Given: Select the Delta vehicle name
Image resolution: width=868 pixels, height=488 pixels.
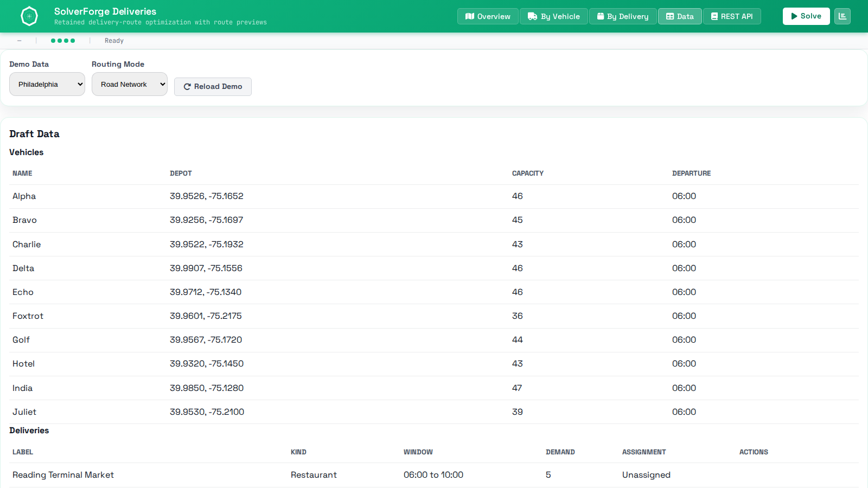Looking at the screenshot, I should (x=23, y=268).
